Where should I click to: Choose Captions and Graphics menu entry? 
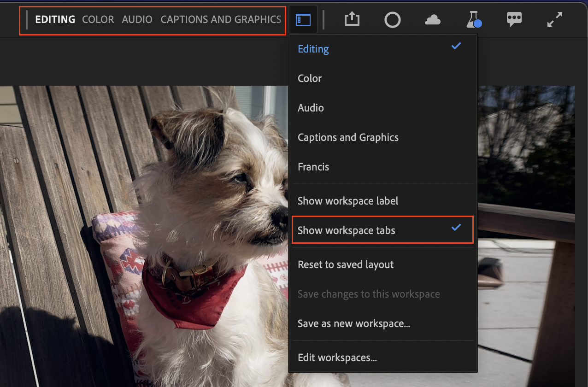click(x=348, y=137)
